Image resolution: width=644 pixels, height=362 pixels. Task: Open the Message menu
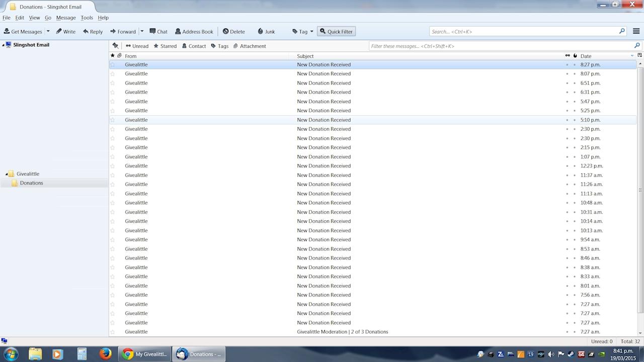(x=66, y=18)
